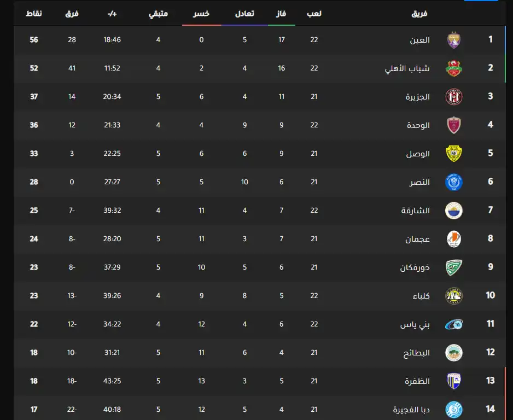Click the yellow الوصل team logo
This screenshot has height=420, width=513.
point(454,154)
